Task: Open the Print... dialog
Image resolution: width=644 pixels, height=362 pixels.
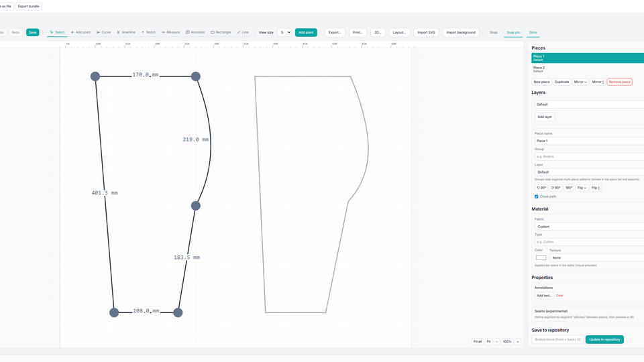Action: (358, 32)
